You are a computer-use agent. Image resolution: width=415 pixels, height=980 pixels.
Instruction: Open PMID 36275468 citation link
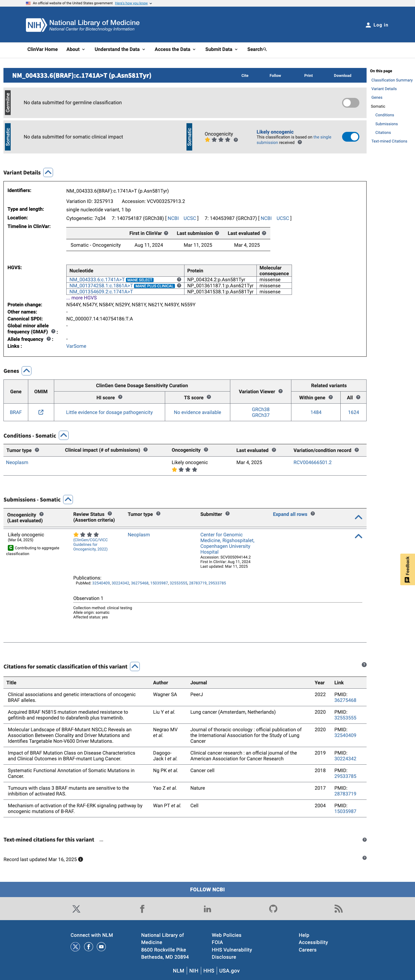345,700
